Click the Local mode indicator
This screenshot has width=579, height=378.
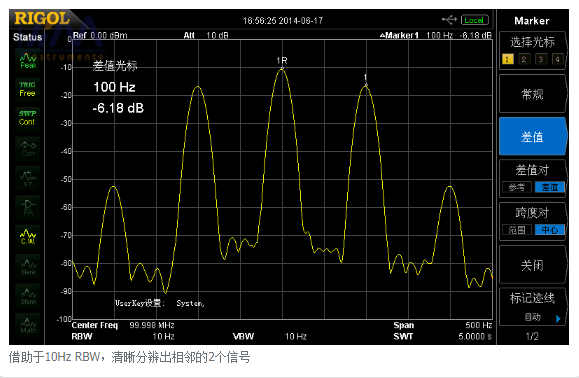[x=474, y=20]
